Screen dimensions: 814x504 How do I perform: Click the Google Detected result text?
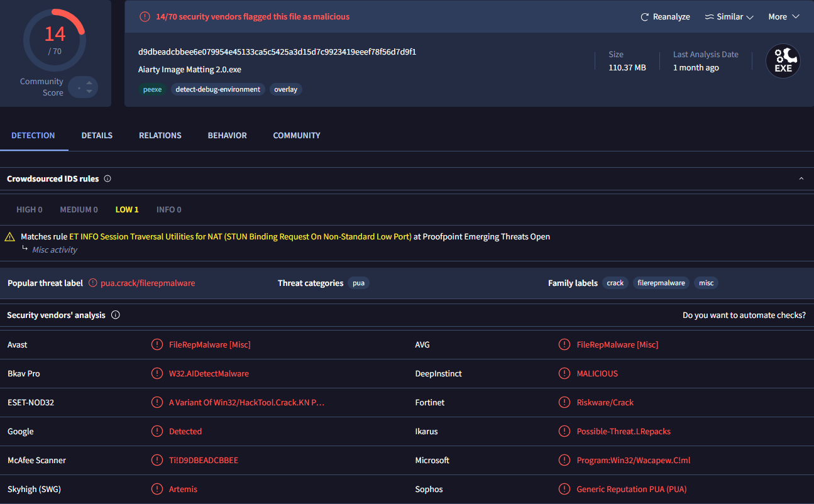[185, 431]
